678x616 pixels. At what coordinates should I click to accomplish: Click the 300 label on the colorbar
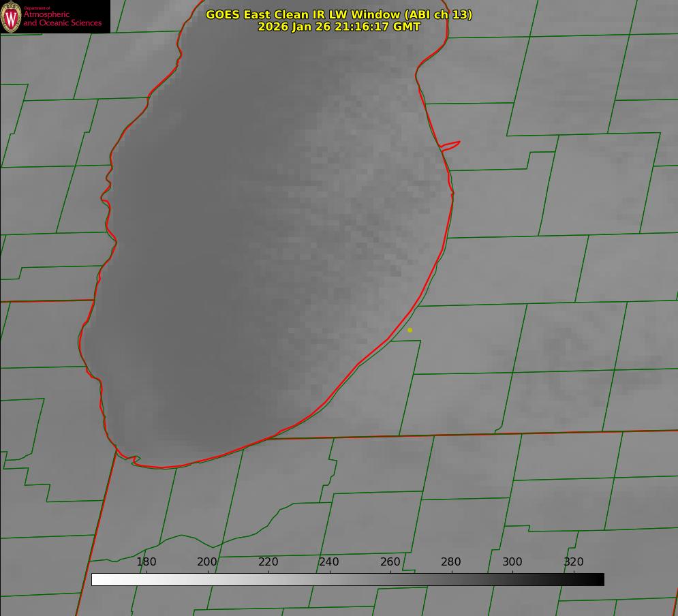tap(512, 561)
